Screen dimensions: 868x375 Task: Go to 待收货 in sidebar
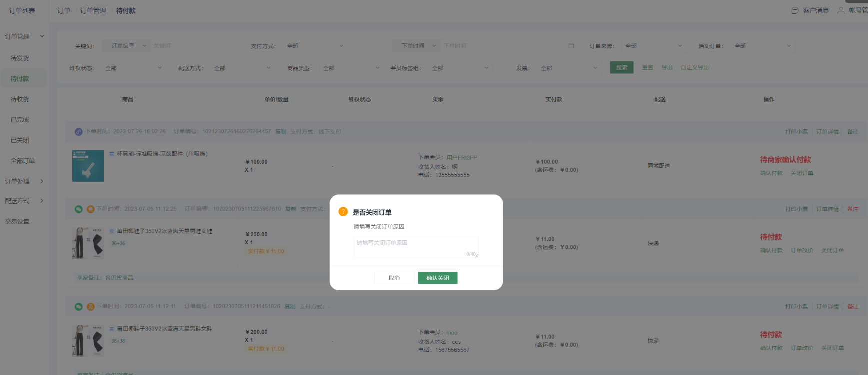pos(20,99)
